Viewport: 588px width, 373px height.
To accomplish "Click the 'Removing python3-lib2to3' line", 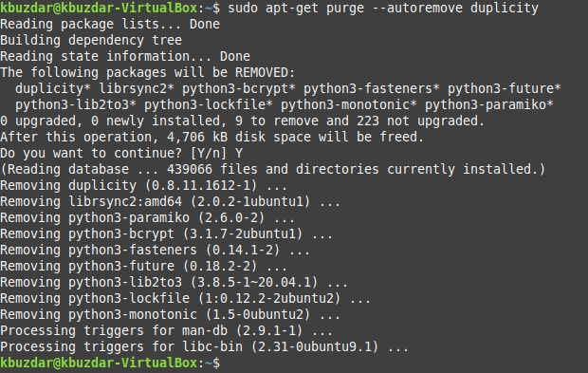I will click(x=174, y=282).
